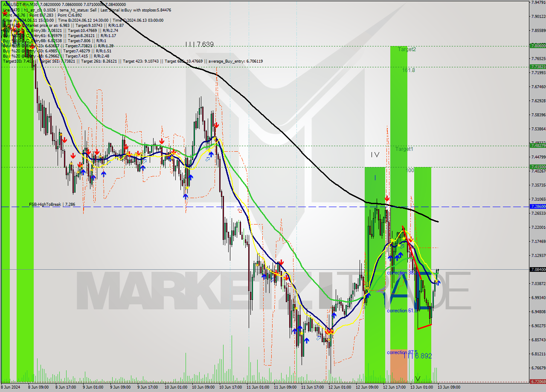Click the FSB-HighToBreak 7.286 label

[52, 205]
